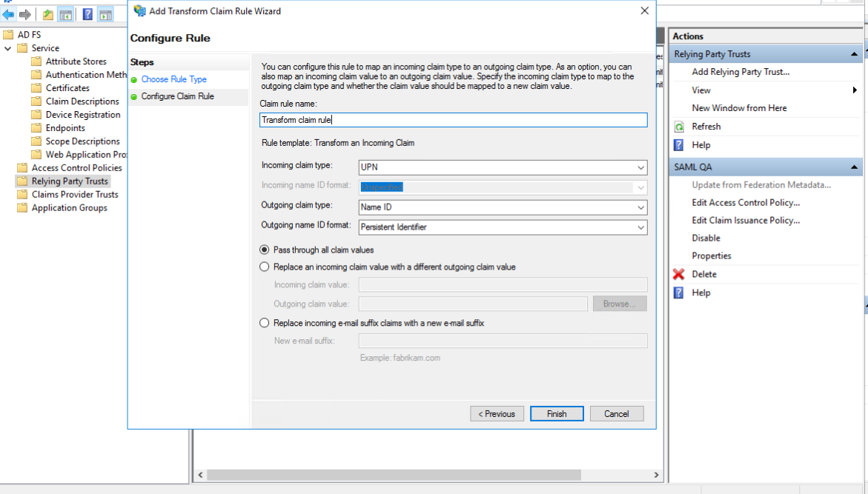Click the horizontal scrollbar thumb

(394, 475)
